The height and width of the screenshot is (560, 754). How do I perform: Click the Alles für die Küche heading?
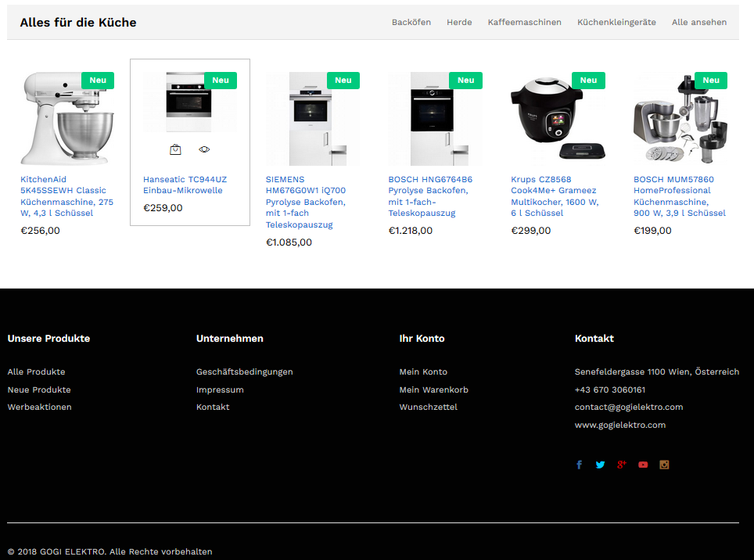pyautogui.click(x=78, y=22)
